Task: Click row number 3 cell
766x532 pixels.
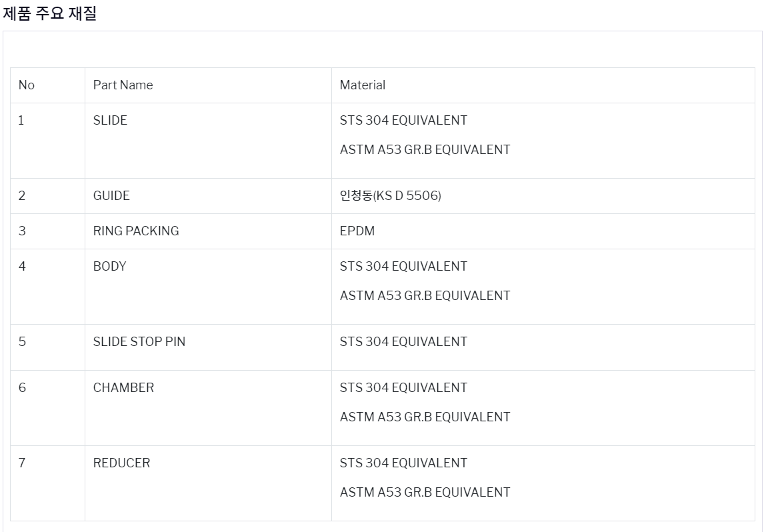Action: tap(47, 231)
